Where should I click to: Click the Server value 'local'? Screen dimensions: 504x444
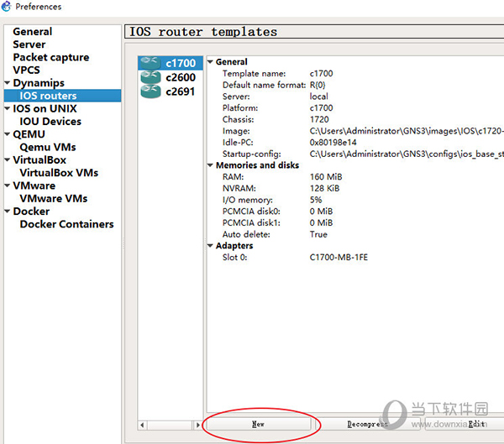tap(319, 97)
